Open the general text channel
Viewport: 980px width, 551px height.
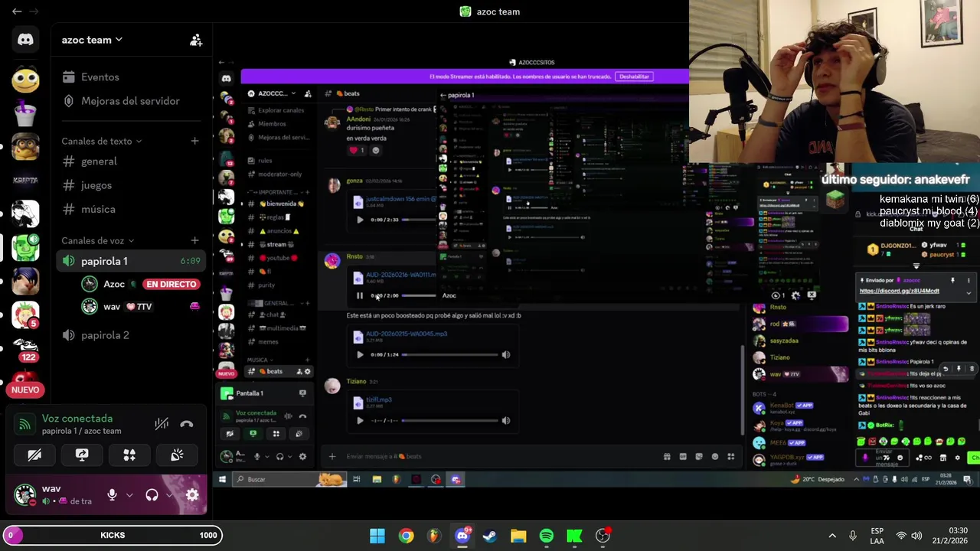pyautogui.click(x=132, y=161)
